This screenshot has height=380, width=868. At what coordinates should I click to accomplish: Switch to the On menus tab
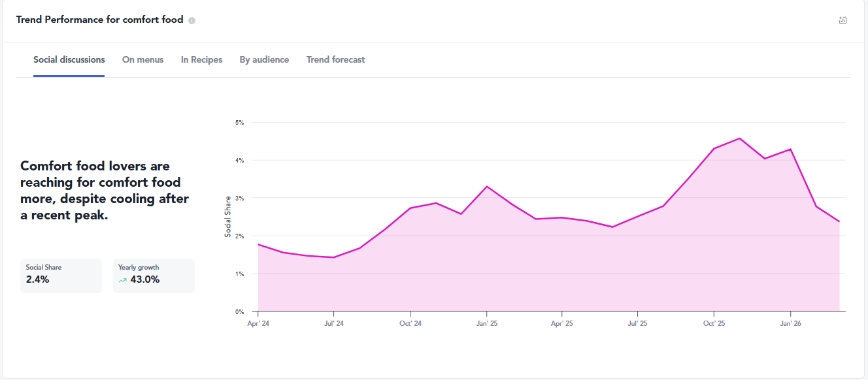pos(142,59)
